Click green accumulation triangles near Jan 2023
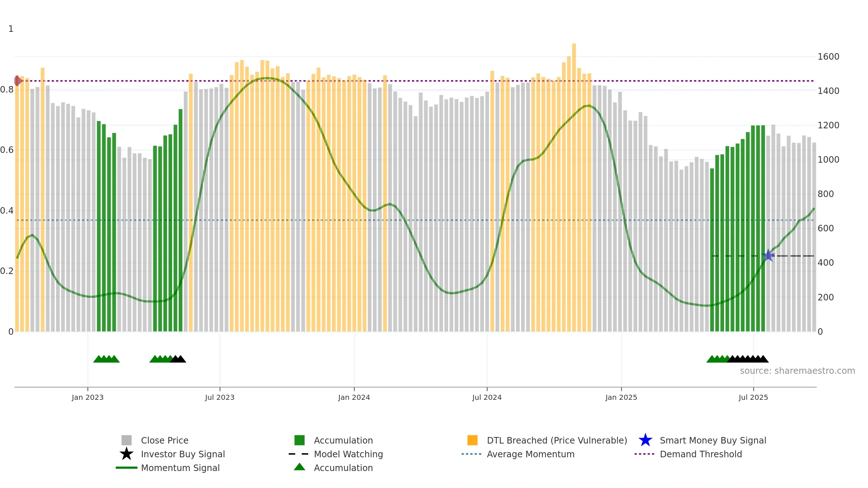 click(x=106, y=359)
